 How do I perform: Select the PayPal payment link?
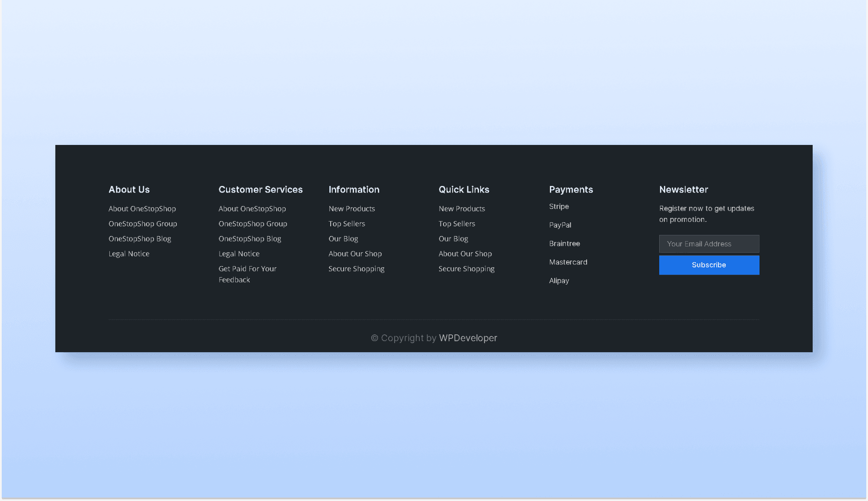(x=560, y=225)
